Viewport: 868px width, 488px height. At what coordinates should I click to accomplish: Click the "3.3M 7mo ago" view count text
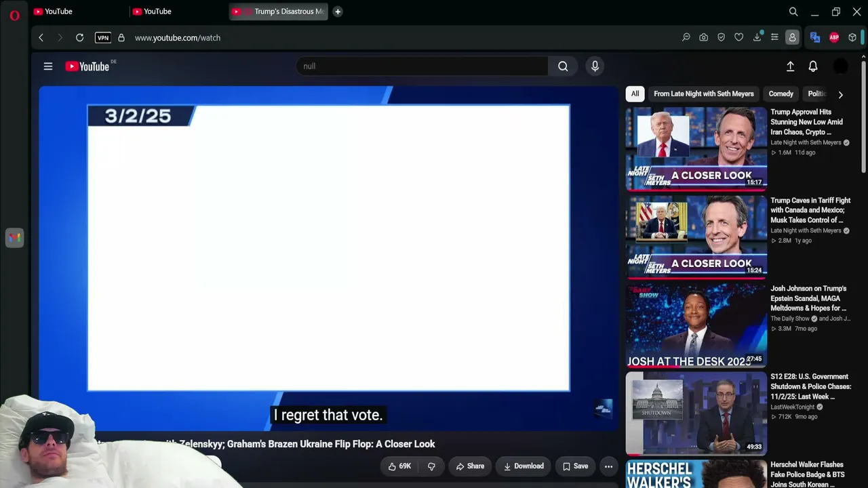pos(794,329)
